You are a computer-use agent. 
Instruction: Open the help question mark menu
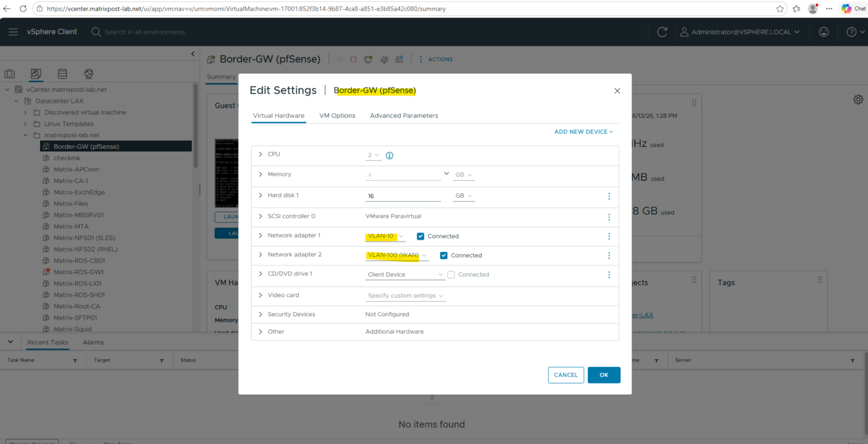click(x=854, y=32)
